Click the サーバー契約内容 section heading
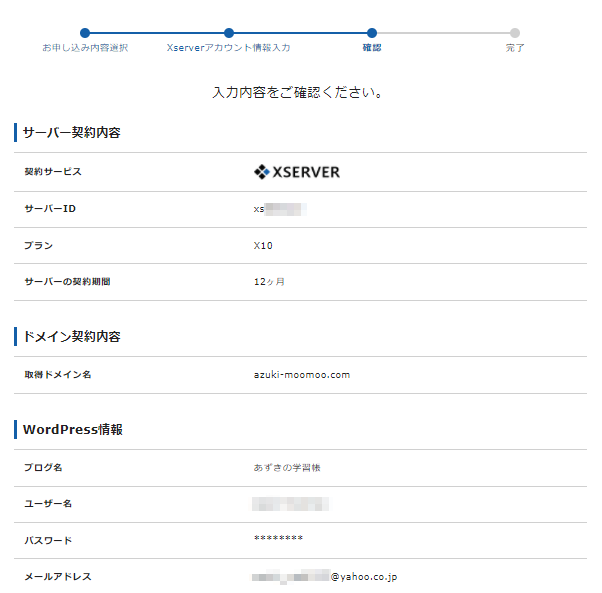 pos(72,132)
